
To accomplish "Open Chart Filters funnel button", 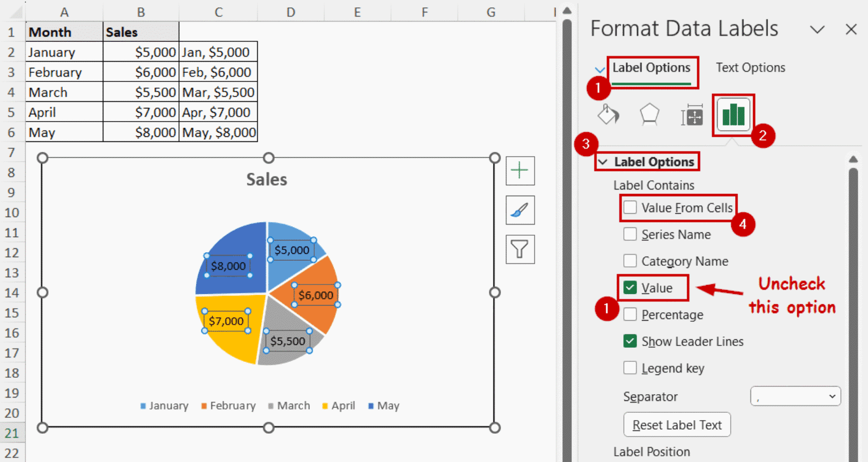I will [x=520, y=249].
